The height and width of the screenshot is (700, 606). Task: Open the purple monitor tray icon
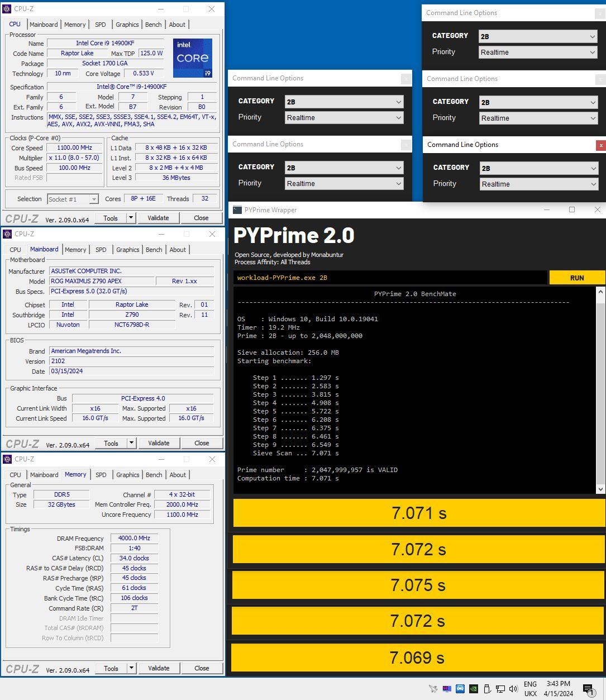tap(446, 689)
